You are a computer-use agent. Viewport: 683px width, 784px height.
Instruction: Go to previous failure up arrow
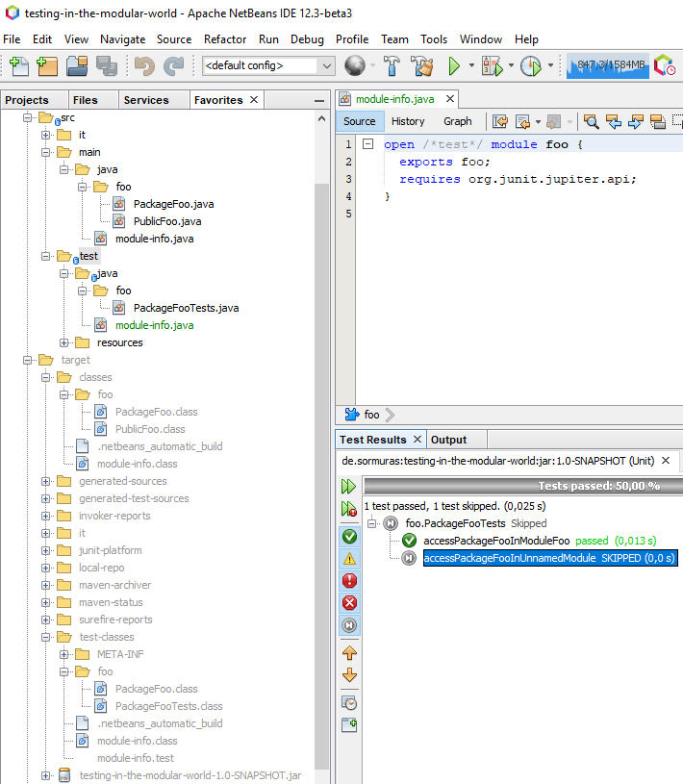[349, 652]
